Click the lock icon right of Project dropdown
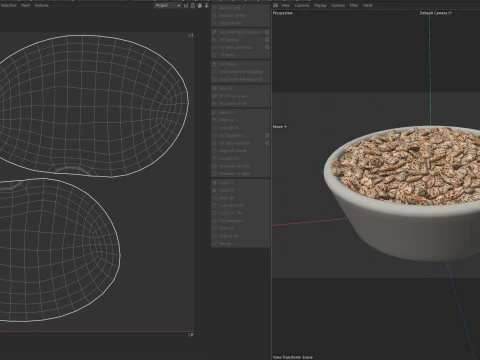 tap(193, 5)
